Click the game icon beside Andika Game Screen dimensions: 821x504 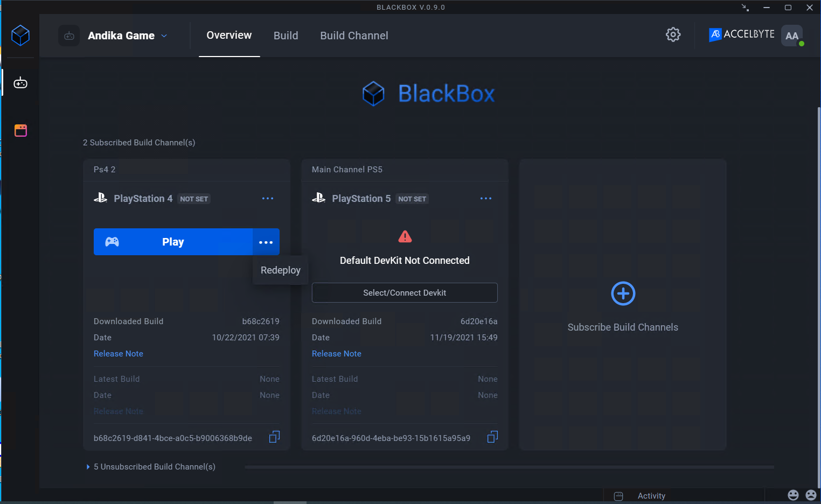click(x=69, y=36)
